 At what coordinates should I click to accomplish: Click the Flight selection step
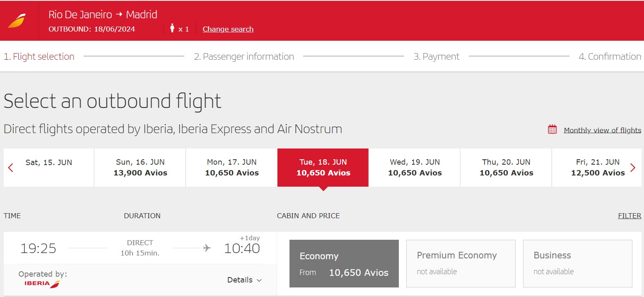(39, 57)
